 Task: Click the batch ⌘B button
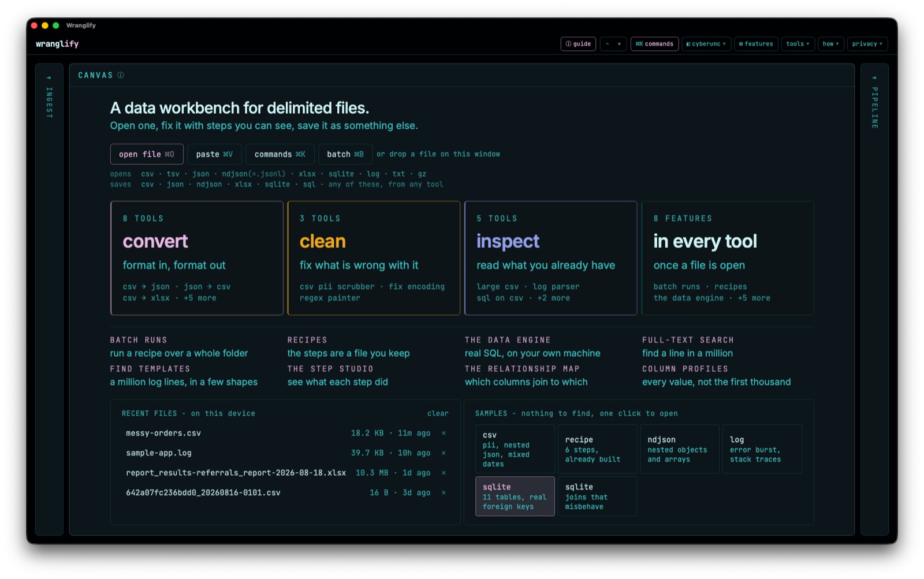point(345,154)
